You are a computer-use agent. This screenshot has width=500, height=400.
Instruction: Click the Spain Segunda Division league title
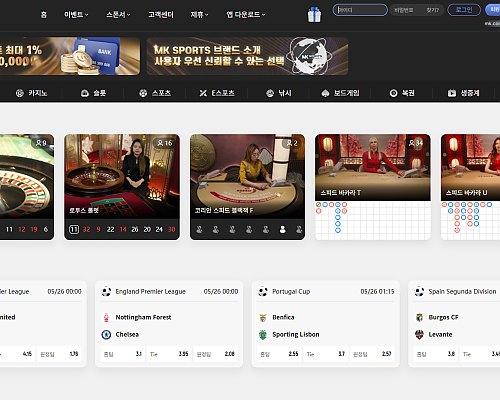point(462,292)
